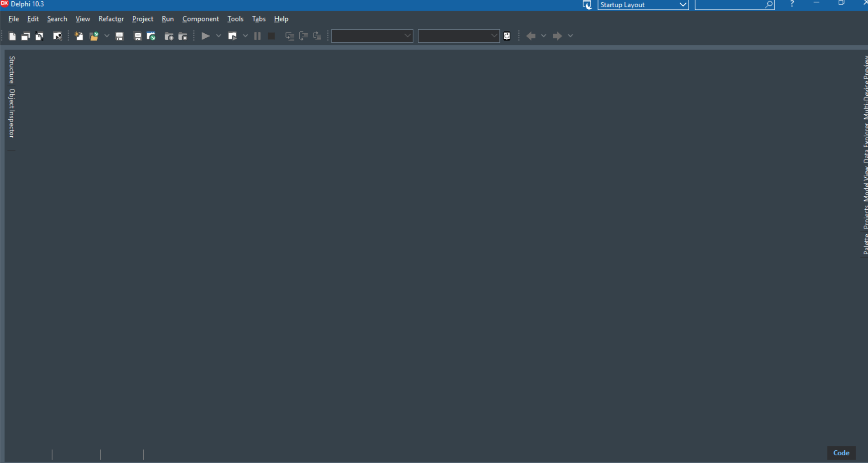
Task: Expand the Run options dropdown arrow
Action: click(218, 36)
